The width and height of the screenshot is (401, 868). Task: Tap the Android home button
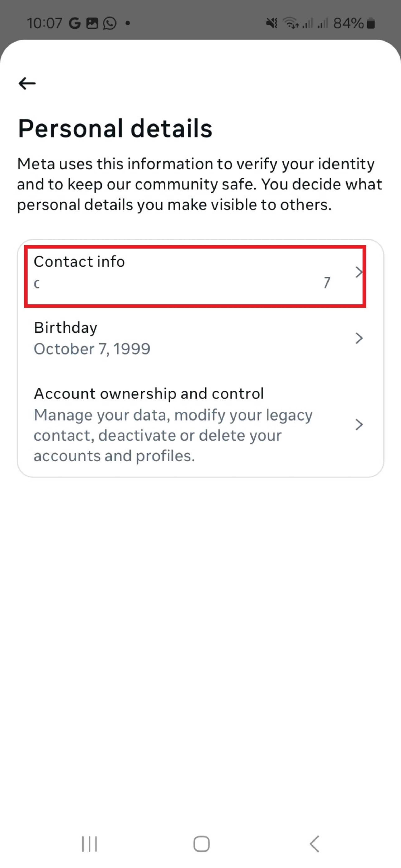click(x=202, y=844)
